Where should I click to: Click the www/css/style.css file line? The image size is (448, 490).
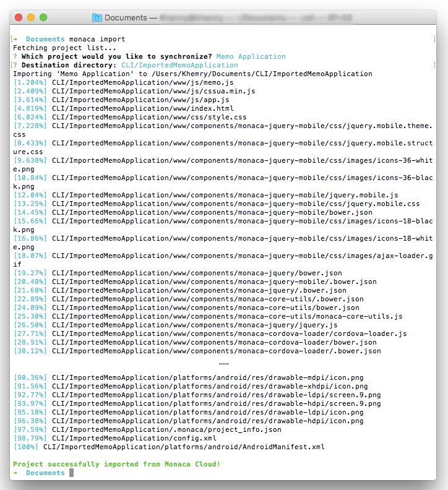click(130, 117)
